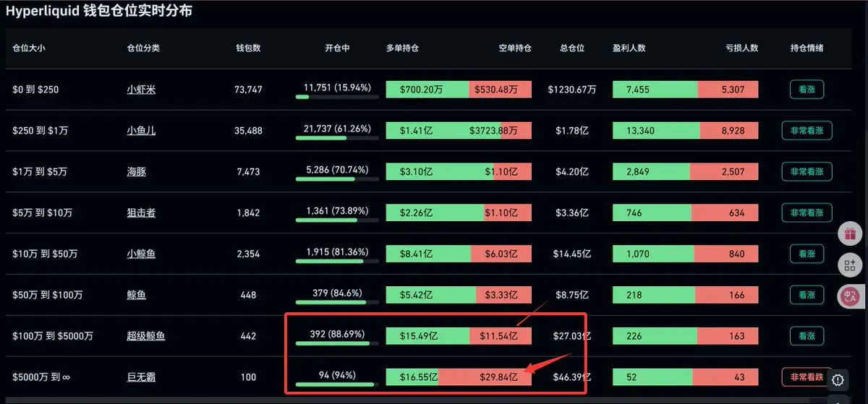Click the 总仓位 column header
Image resolution: width=868 pixels, height=404 pixels.
click(x=572, y=48)
